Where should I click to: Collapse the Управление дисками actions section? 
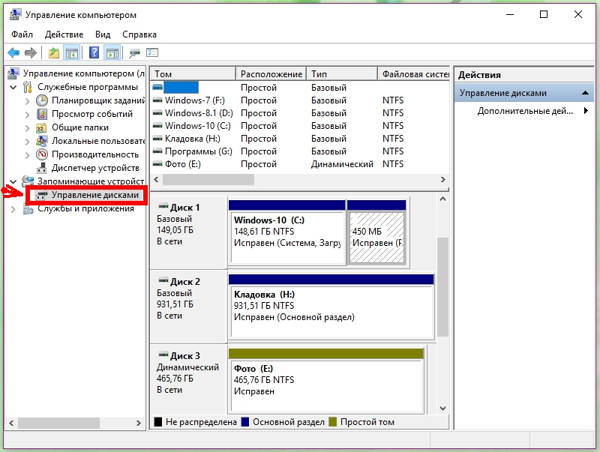585,93
